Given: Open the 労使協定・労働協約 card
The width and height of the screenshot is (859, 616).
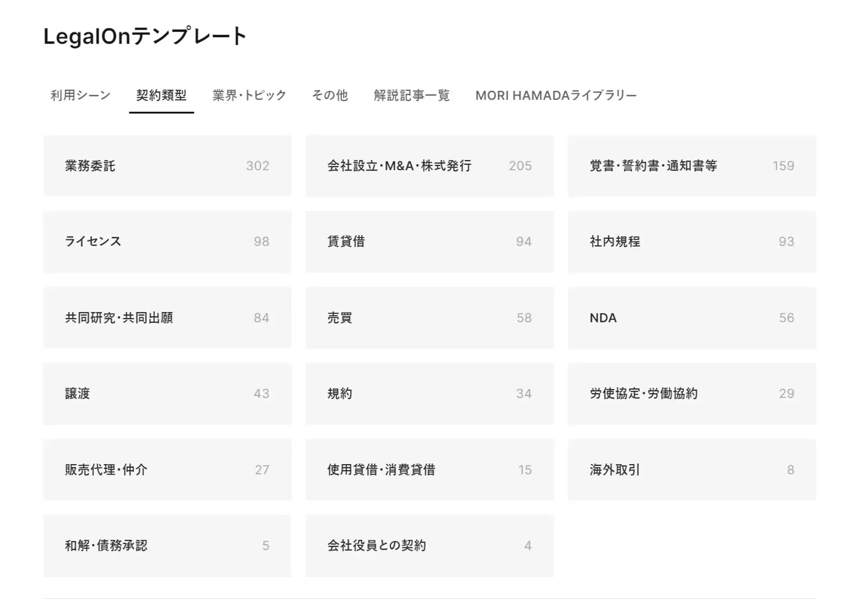Looking at the screenshot, I should pyautogui.click(x=692, y=393).
